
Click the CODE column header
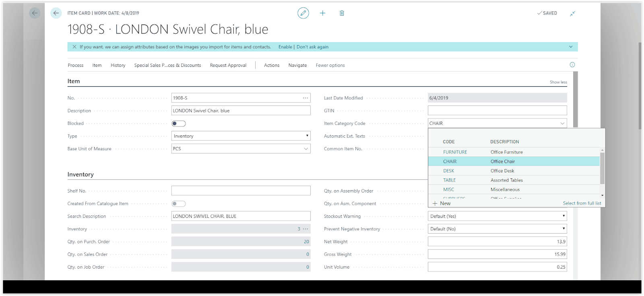pos(449,142)
